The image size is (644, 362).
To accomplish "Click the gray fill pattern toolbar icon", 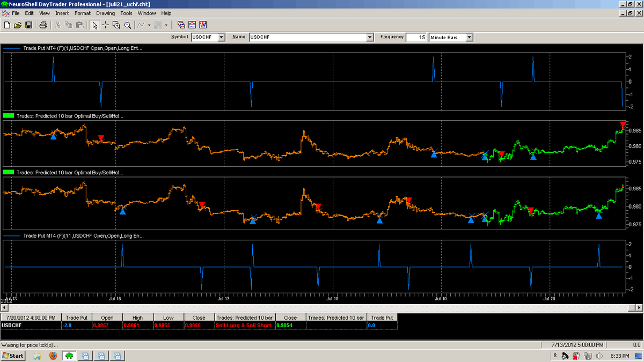I will [158, 25].
